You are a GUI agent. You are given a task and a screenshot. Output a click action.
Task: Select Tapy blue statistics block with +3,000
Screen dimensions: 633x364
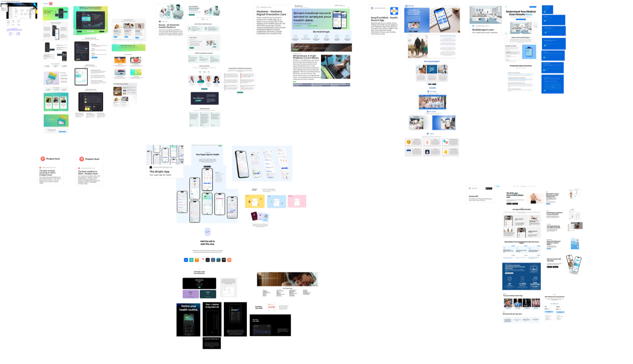(x=521, y=276)
